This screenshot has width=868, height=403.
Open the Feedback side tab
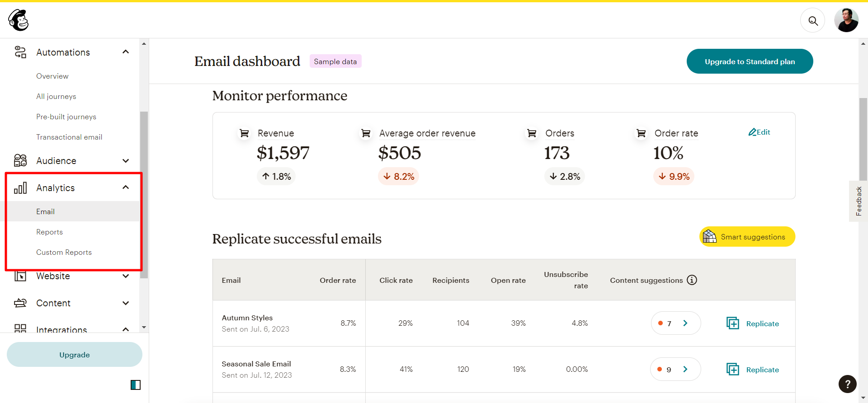(859, 201)
